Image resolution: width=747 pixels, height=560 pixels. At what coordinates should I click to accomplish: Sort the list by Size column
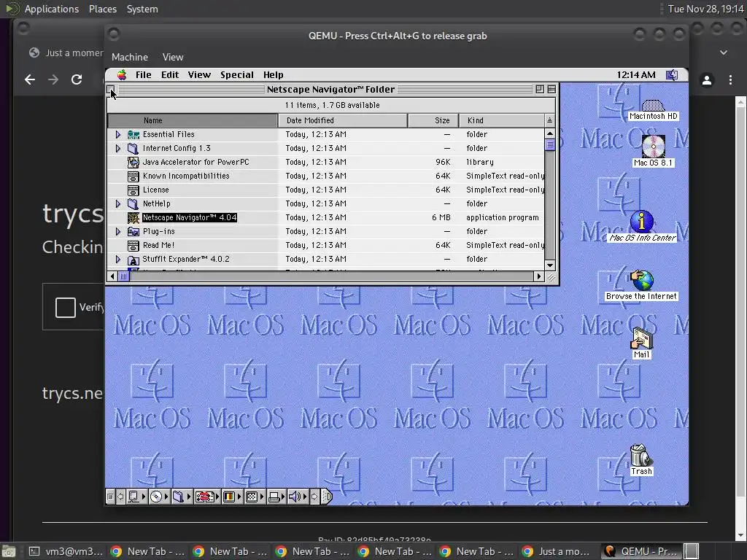coord(433,120)
